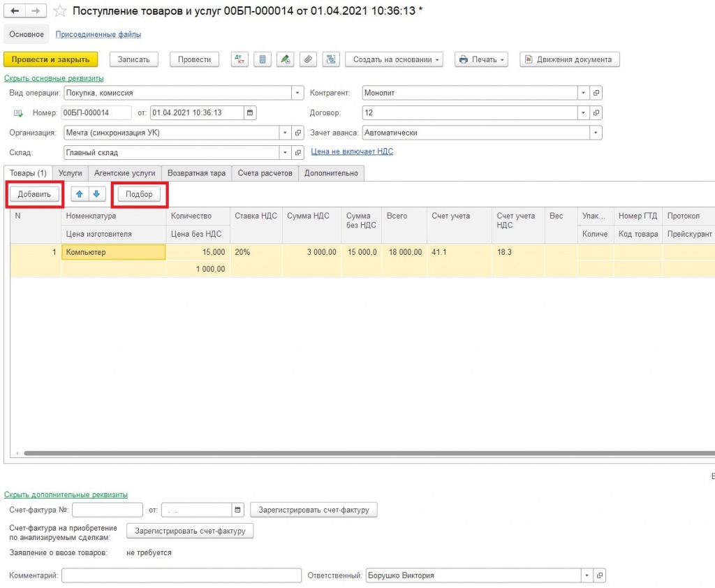Click Зарегистрировать счет-фактуру next to date field
The height and width of the screenshot is (588, 715).
(x=314, y=510)
